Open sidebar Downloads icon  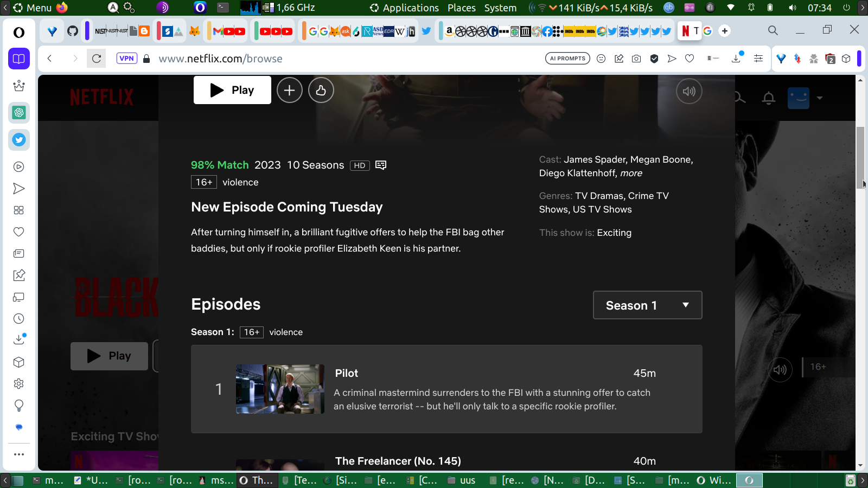19,339
